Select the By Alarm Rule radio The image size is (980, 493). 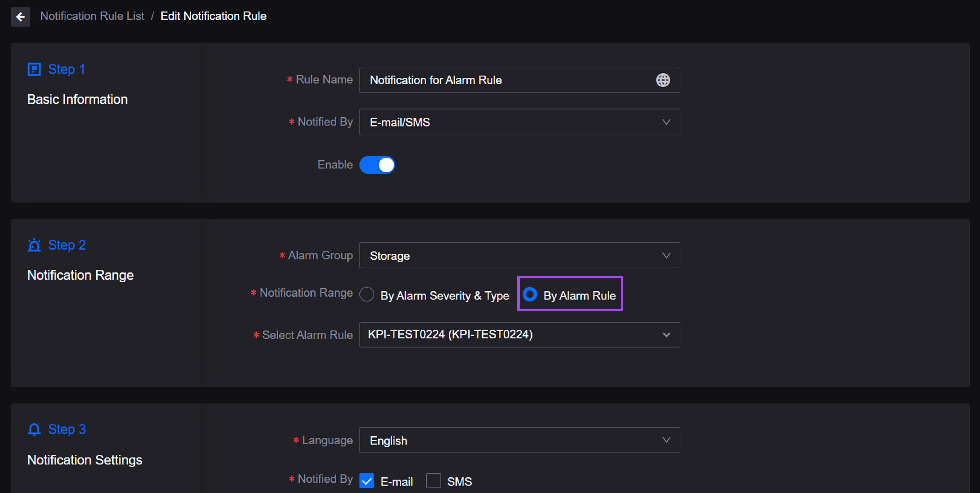click(530, 295)
